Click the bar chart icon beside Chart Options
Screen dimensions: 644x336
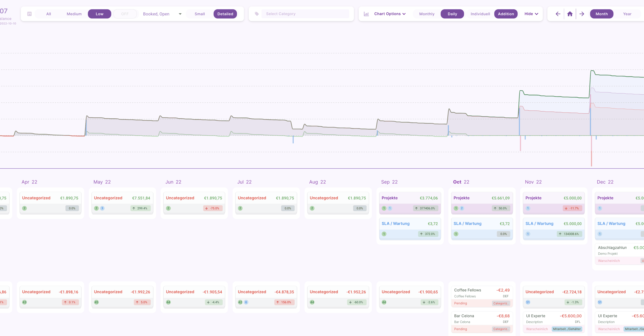click(x=366, y=14)
